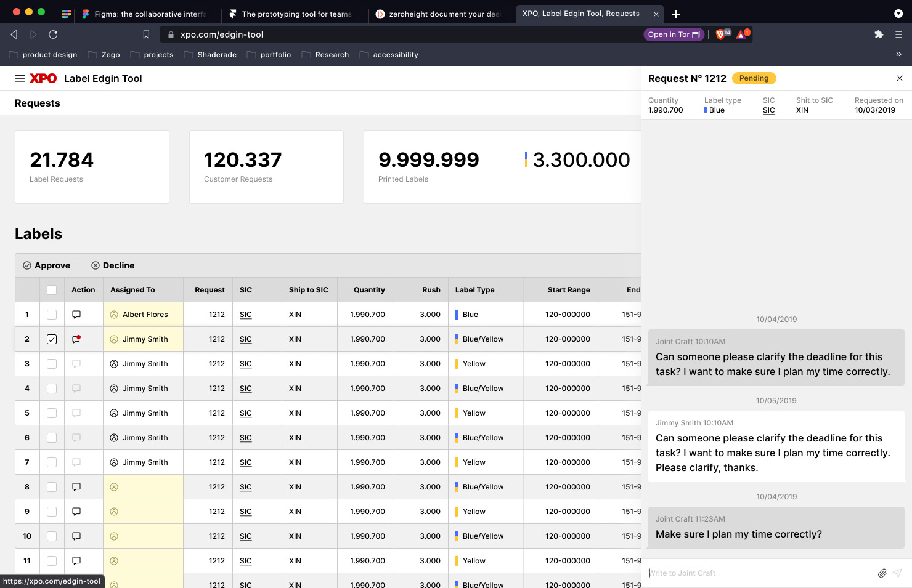Click the Brave shields icon
The image size is (912, 588).
coord(720,34)
